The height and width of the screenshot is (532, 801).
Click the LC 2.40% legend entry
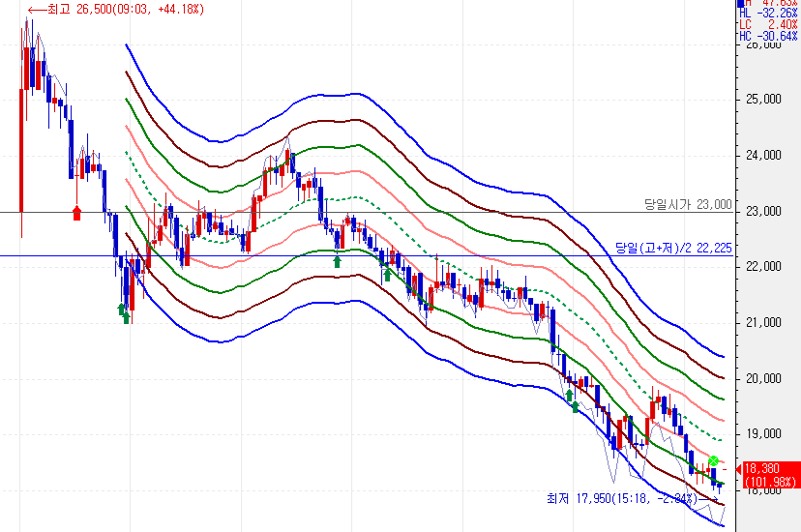[x=768, y=25]
